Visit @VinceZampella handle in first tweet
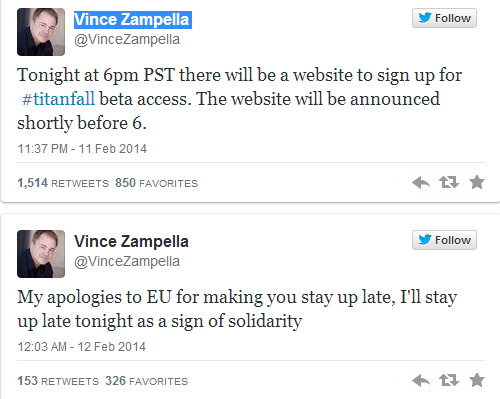 pyautogui.click(x=127, y=39)
